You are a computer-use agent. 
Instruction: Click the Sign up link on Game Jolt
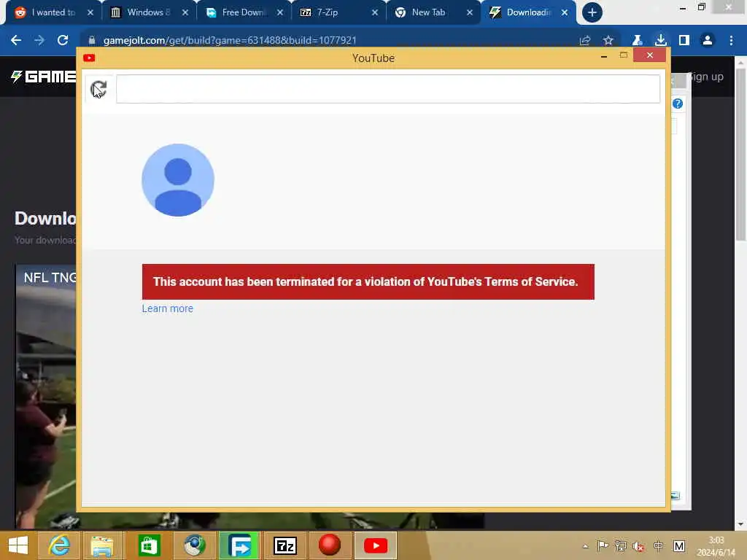[x=705, y=77]
